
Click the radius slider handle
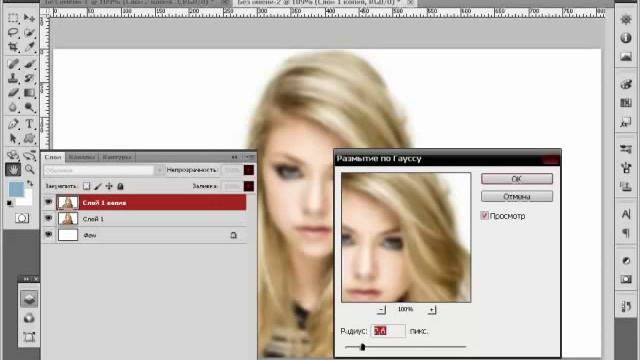tap(362, 347)
